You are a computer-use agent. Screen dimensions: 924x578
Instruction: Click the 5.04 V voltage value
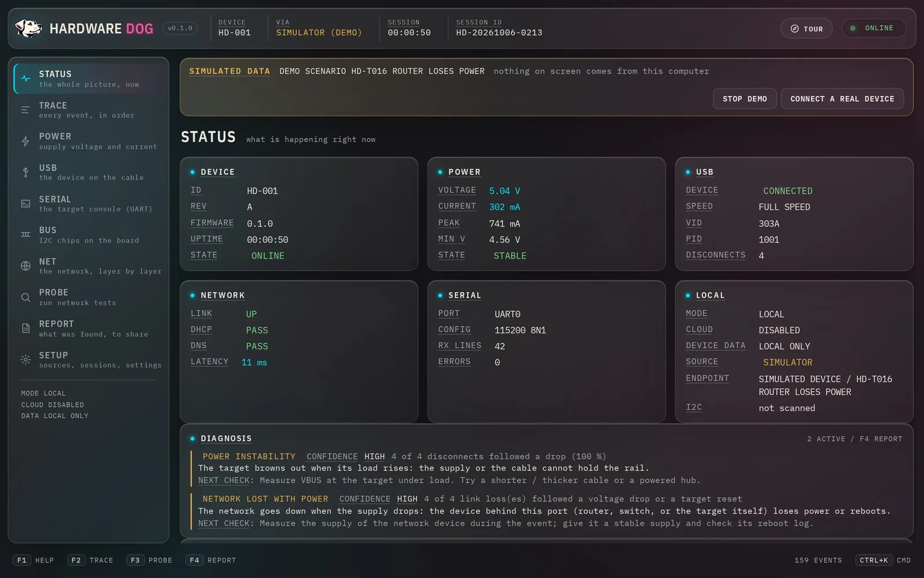[505, 191]
